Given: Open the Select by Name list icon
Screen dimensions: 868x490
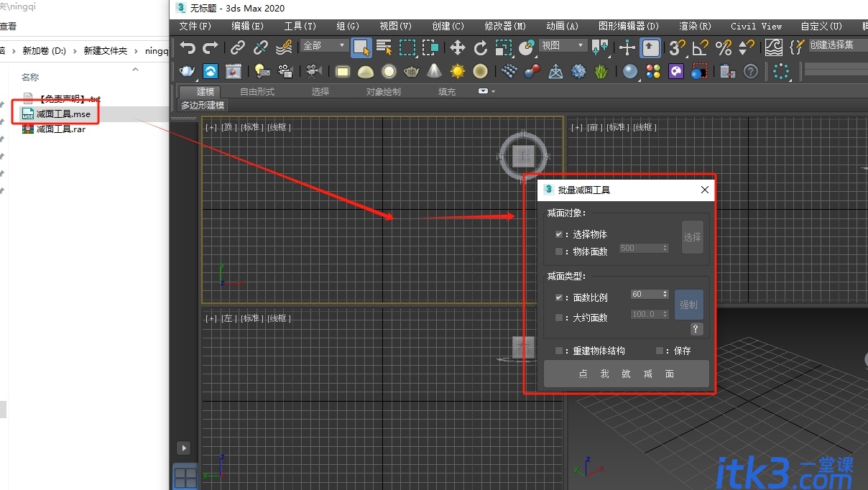Looking at the screenshot, I should click(x=384, y=48).
